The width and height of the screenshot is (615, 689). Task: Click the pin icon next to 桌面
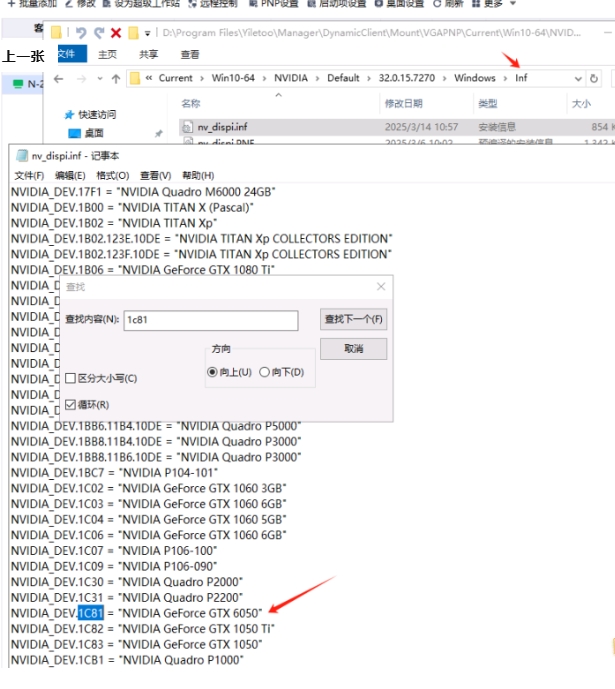(x=159, y=133)
